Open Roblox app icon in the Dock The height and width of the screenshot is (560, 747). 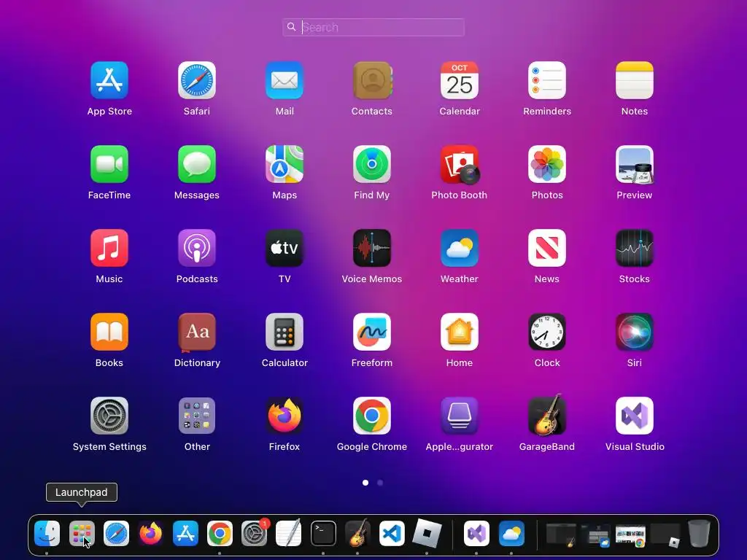coord(427,533)
